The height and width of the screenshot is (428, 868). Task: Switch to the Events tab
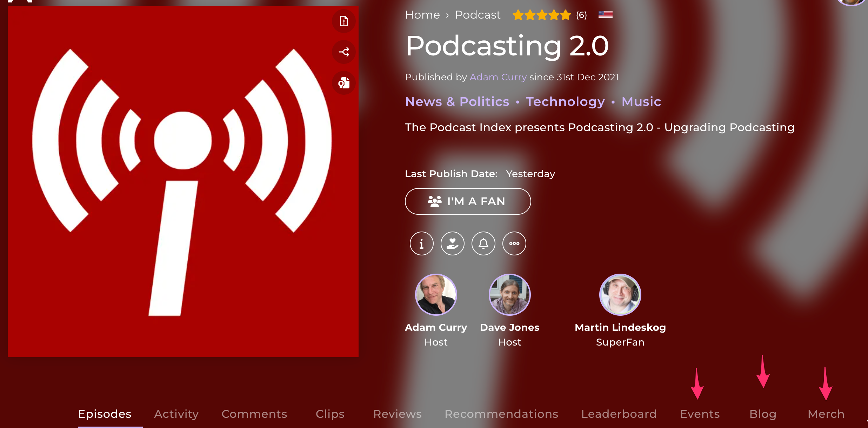[700, 414]
